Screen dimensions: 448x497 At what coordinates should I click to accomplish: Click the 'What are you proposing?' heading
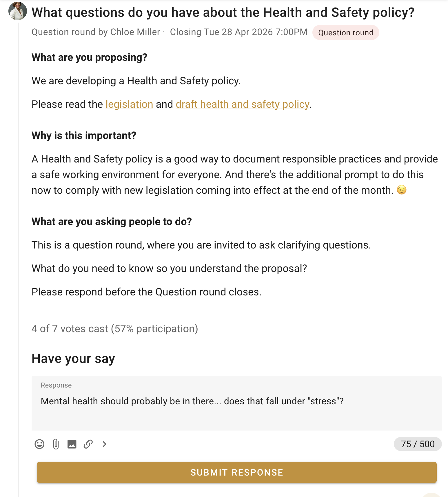(x=89, y=57)
